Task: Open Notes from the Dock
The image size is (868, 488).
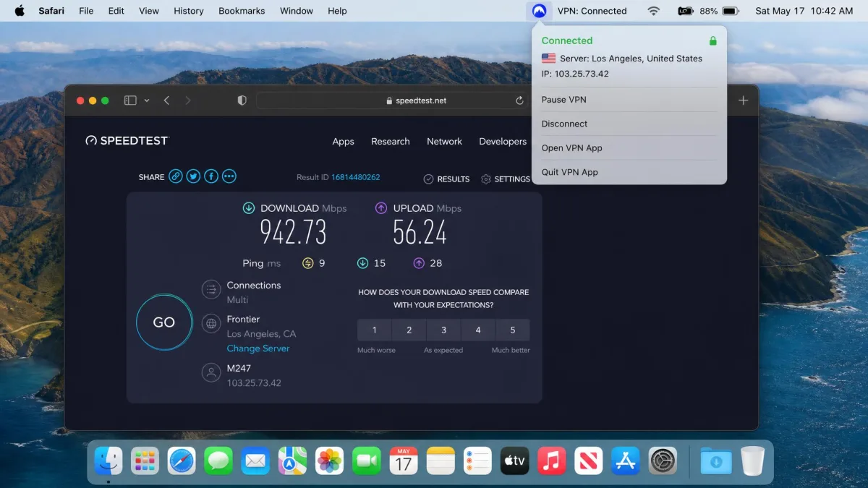Action: coord(441,461)
